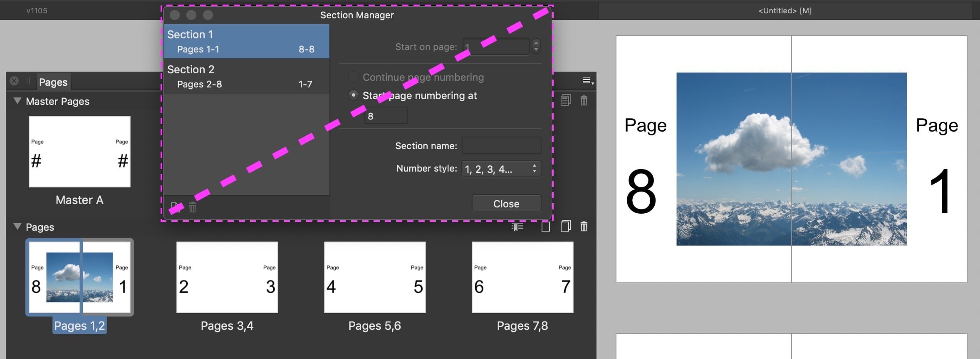Click the add single page icon
The image size is (980, 359).
545,226
